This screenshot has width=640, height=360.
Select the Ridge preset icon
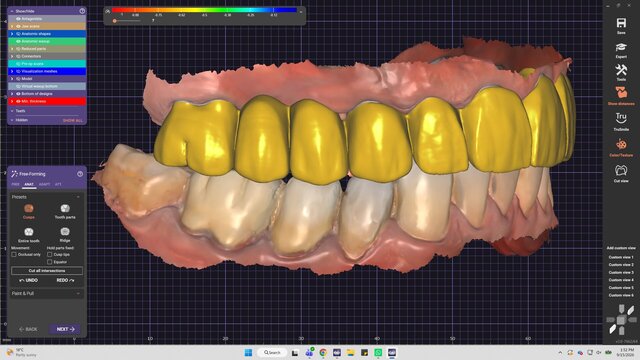65,232
